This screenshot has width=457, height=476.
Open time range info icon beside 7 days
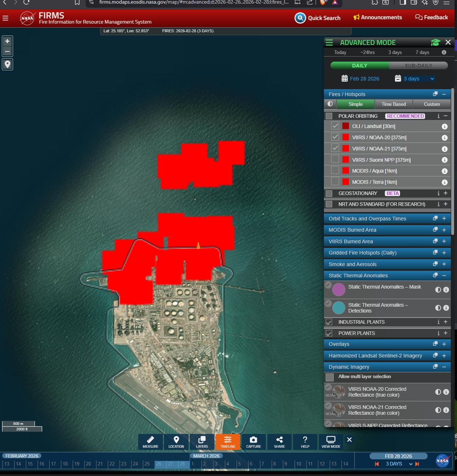[444, 52]
